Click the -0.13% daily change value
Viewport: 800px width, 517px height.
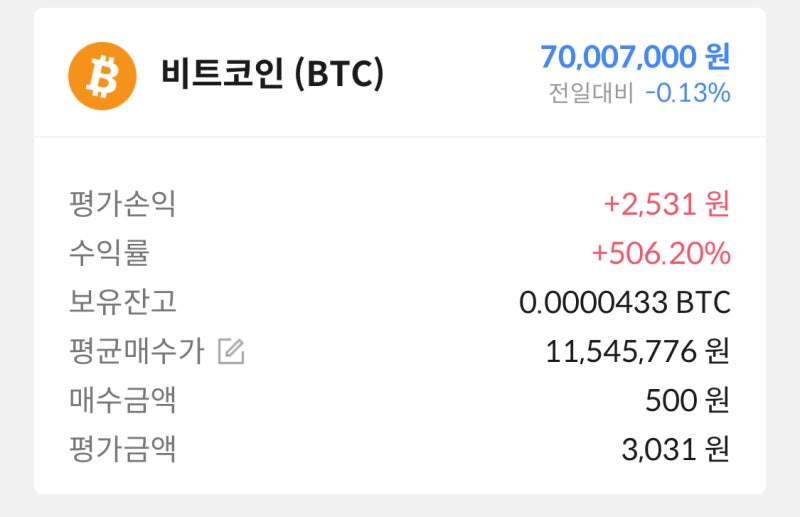click(x=688, y=93)
